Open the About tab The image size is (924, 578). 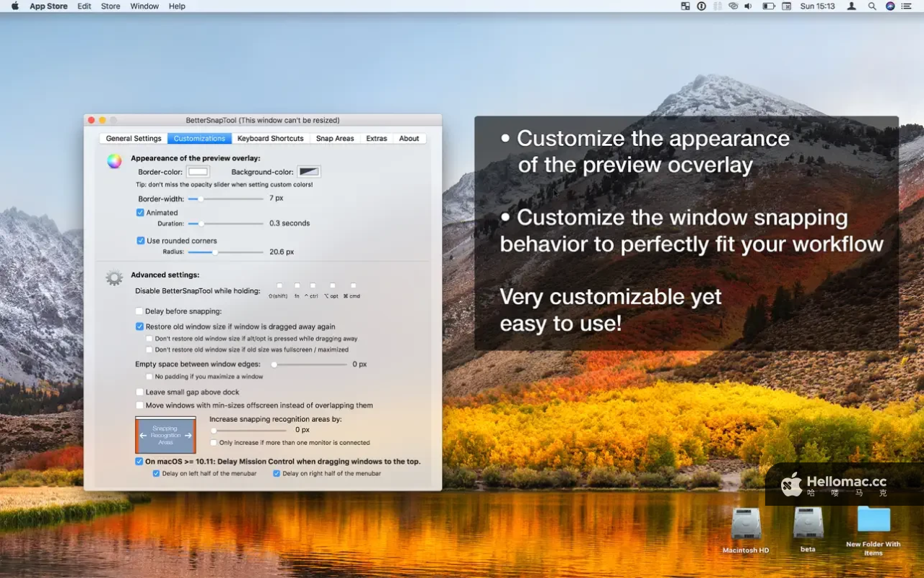click(x=409, y=138)
